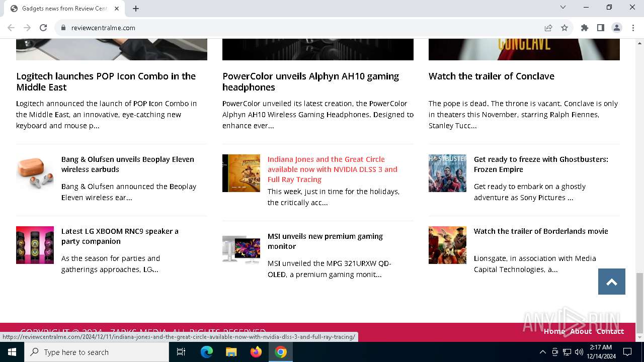Click the browser back arrow

(11, 28)
